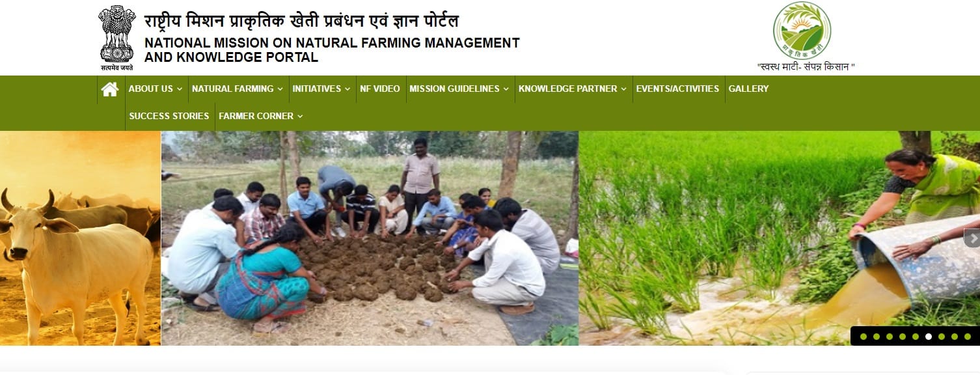The image size is (980, 375).
Task: Go to the Home page icon
Action: coord(110,89)
